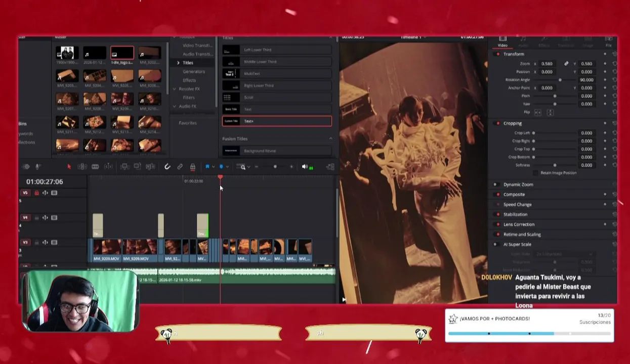The height and width of the screenshot is (364, 630).
Task: Enable the Dynamic Zoom section
Action: [495, 185]
